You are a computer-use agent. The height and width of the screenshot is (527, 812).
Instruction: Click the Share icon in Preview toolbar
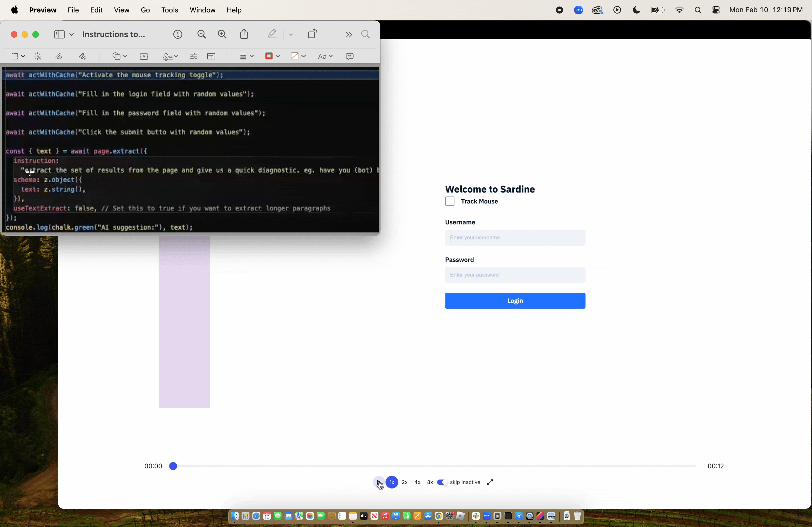[244, 34]
